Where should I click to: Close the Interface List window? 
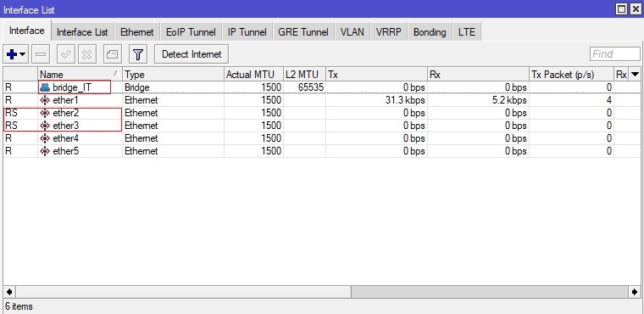635,8
